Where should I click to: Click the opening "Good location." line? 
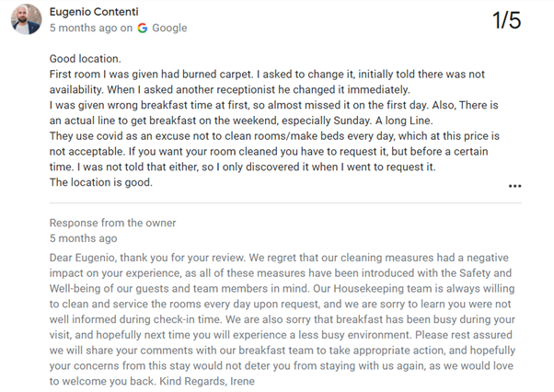(x=86, y=59)
